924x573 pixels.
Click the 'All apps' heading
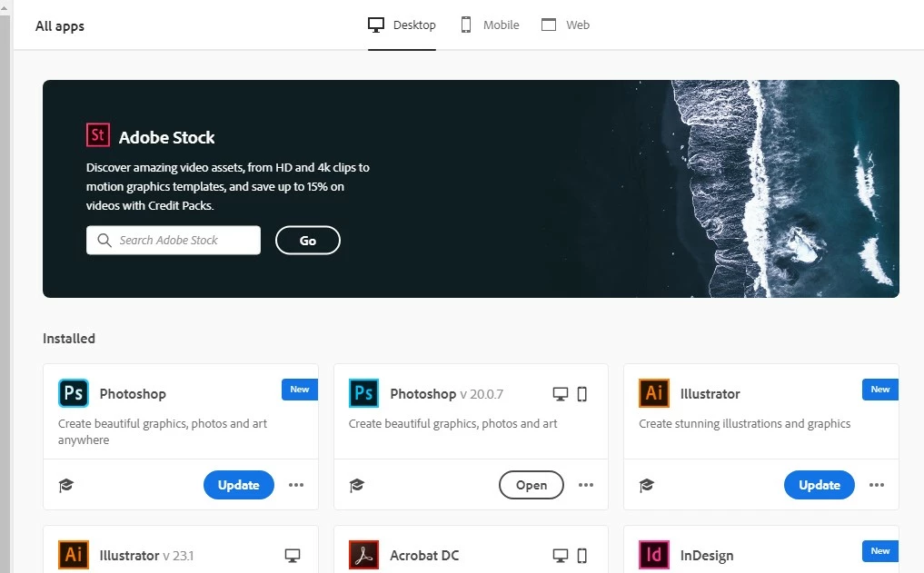(60, 26)
